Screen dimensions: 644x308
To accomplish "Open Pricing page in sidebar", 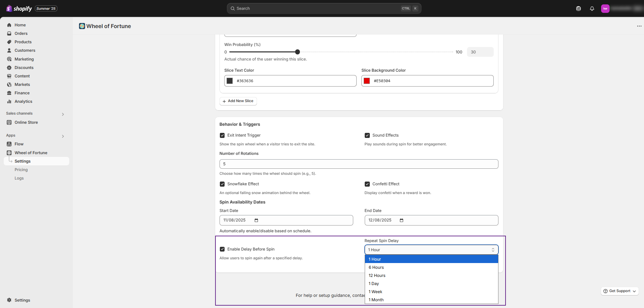I will coord(21,170).
